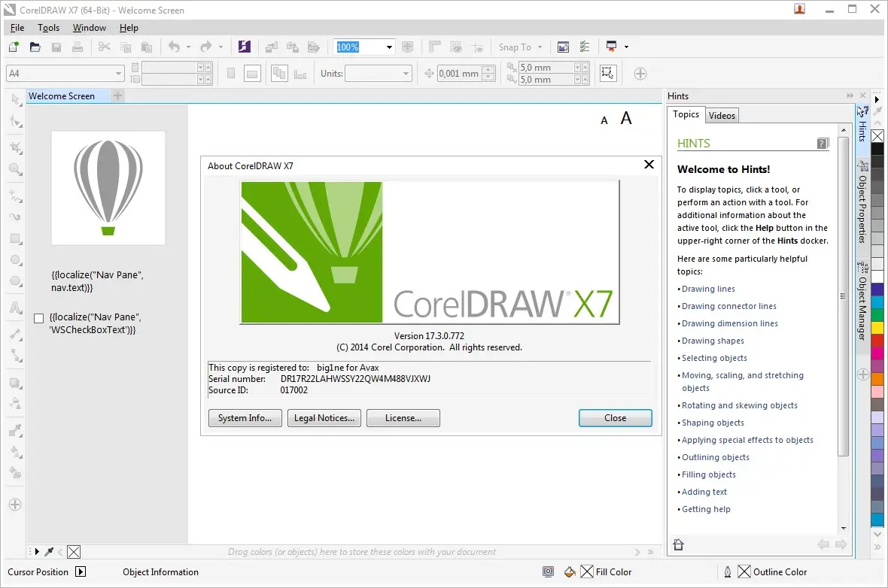Image resolution: width=888 pixels, height=588 pixels.
Task: Click the Hints home icon
Action: point(678,544)
